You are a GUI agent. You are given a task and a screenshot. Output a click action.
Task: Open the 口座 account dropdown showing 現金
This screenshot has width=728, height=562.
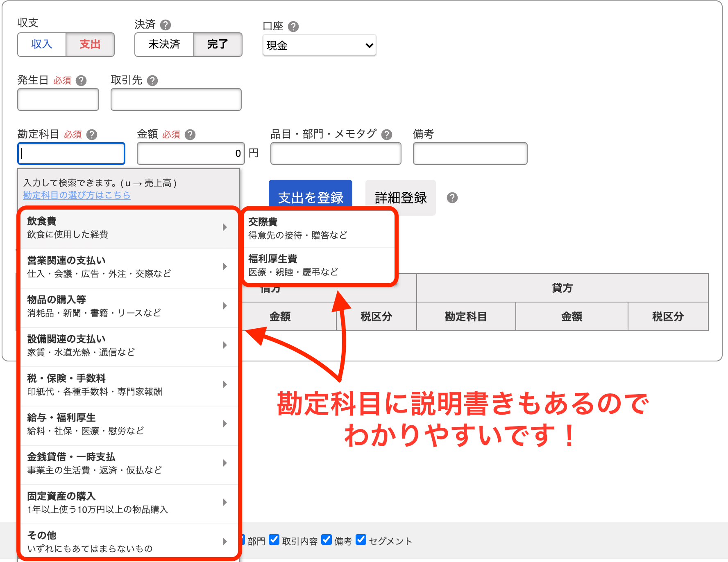319,45
